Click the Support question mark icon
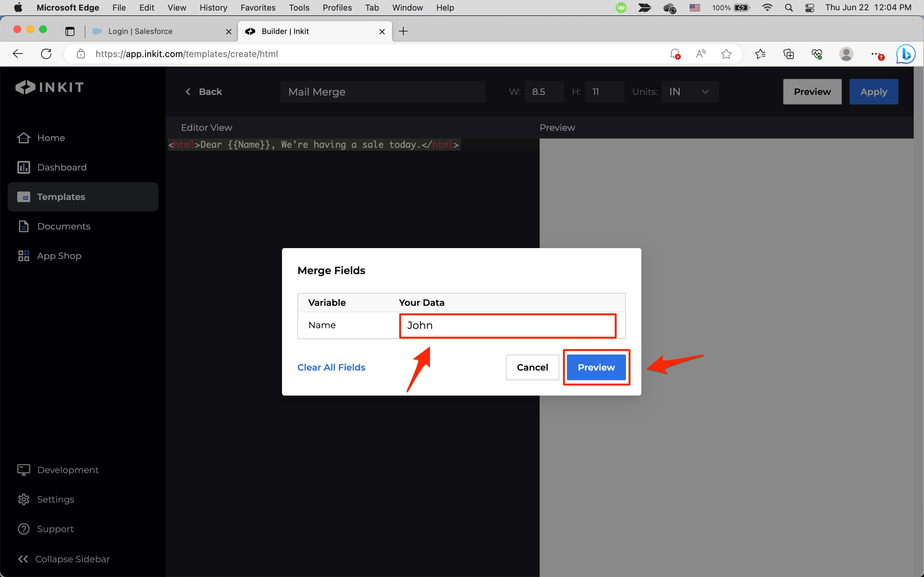This screenshot has width=924, height=577. 24,529
